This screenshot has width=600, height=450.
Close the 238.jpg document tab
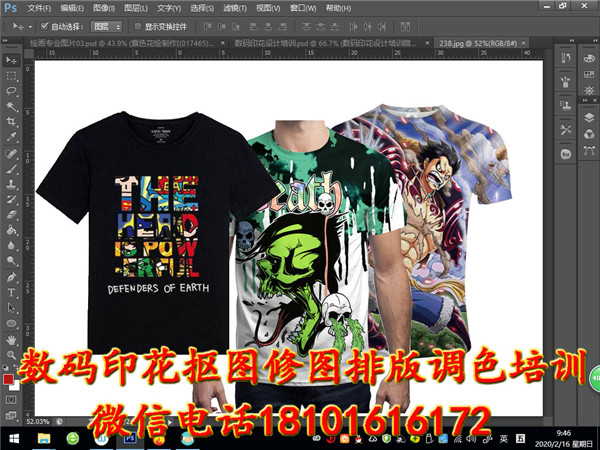coord(523,43)
